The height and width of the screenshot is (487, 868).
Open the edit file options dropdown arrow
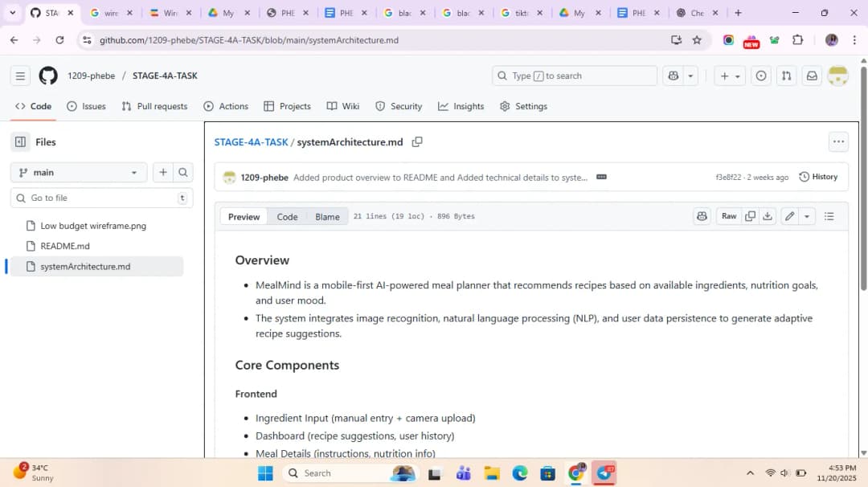(807, 216)
